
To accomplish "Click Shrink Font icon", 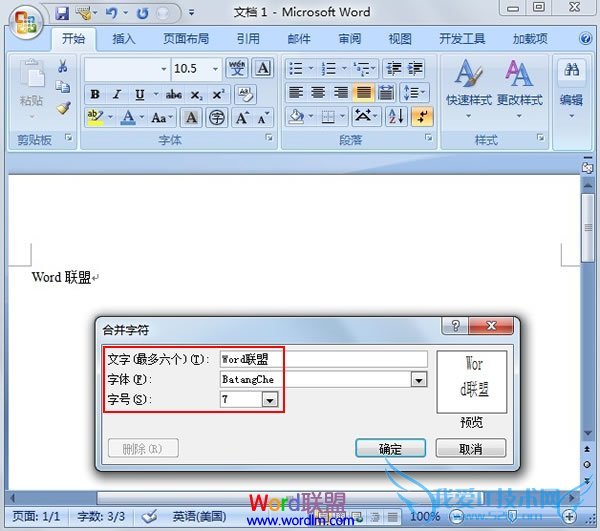I will [x=263, y=118].
